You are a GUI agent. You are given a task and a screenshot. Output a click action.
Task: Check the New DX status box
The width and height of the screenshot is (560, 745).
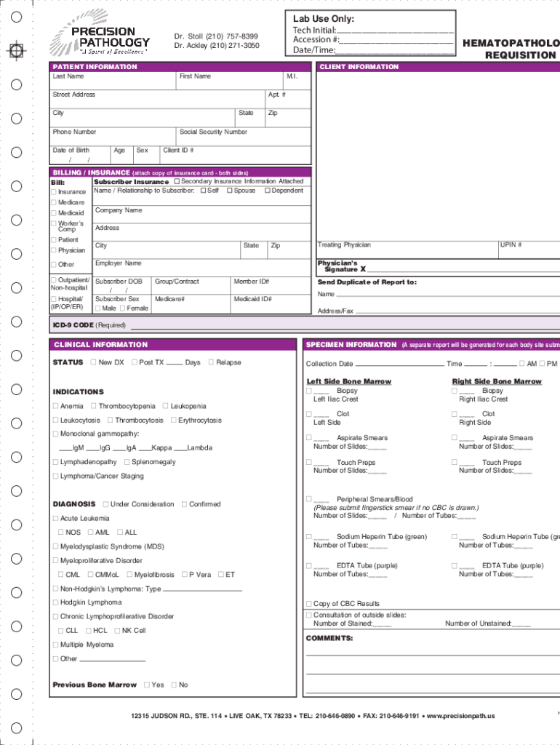(x=93, y=362)
